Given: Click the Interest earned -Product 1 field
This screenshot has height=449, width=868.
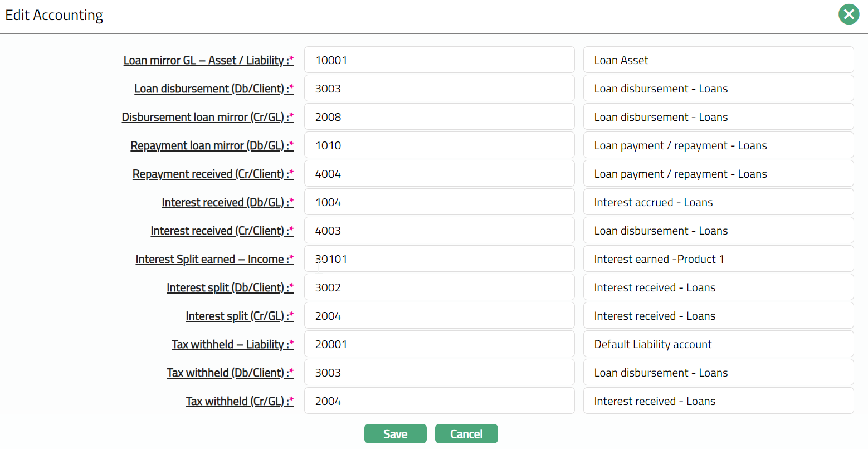Looking at the screenshot, I should click(718, 259).
